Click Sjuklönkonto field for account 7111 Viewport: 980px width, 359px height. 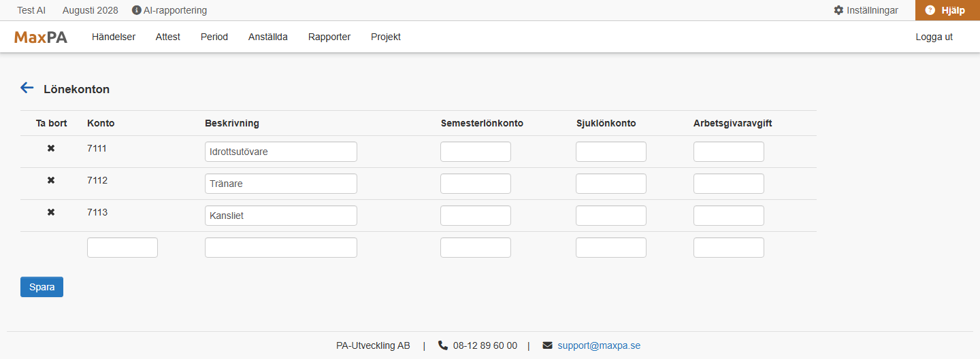(x=611, y=152)
